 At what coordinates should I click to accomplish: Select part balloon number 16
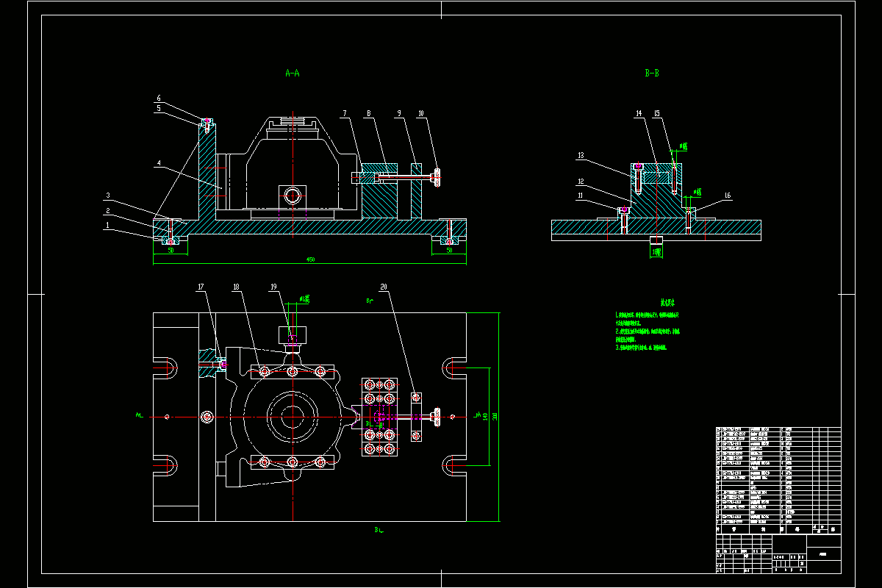coord(727,196)
